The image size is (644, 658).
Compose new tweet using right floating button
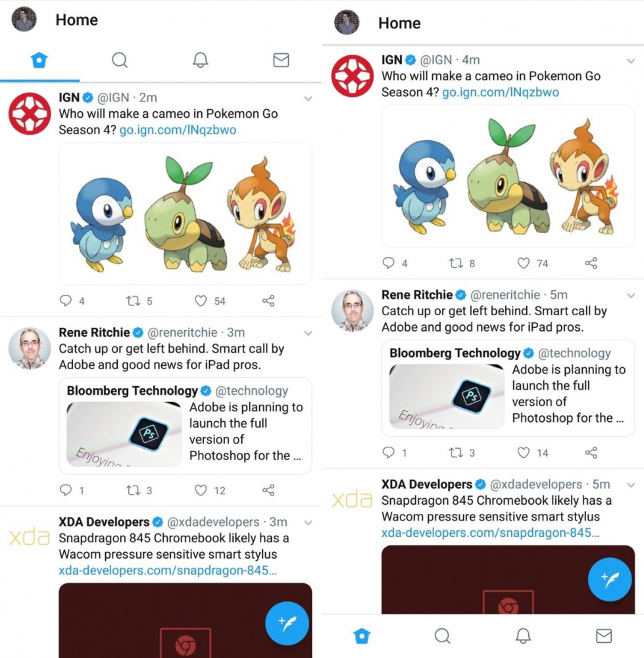(610, 580)
